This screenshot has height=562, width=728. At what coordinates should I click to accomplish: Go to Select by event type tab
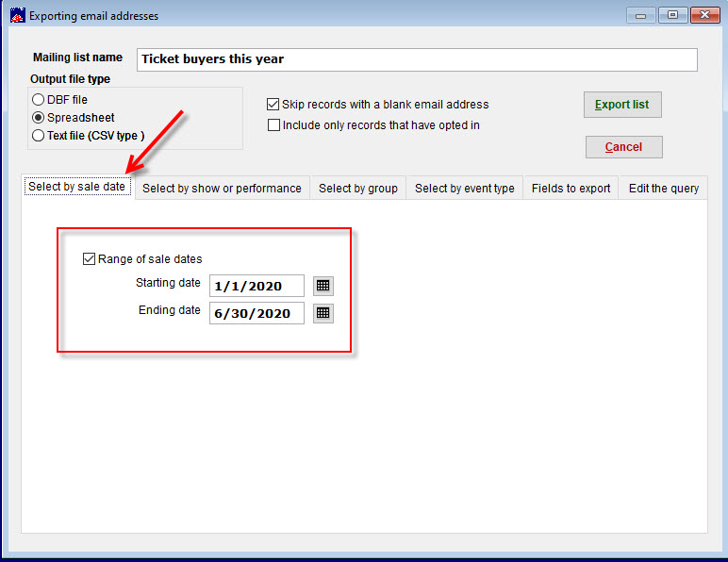pyautogui.click(x=465, y=189)
